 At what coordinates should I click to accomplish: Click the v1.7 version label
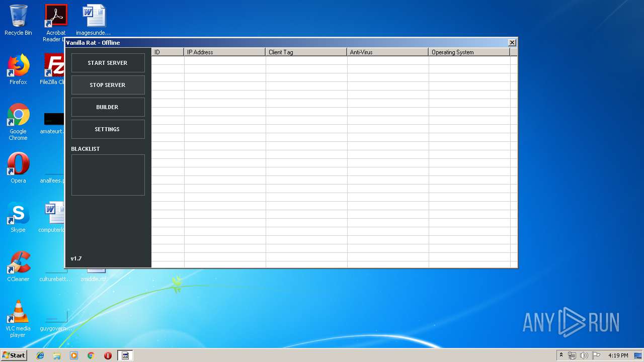click(x=76, y=258)
